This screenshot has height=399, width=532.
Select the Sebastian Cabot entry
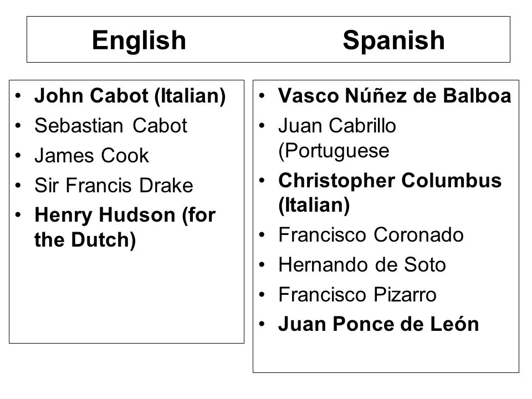[x=111, y=126]
